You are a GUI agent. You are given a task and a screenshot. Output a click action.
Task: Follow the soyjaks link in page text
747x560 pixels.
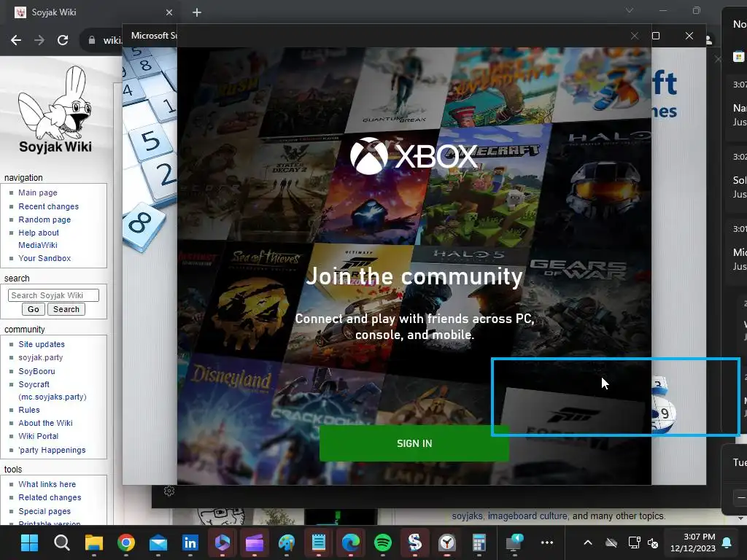468,516
